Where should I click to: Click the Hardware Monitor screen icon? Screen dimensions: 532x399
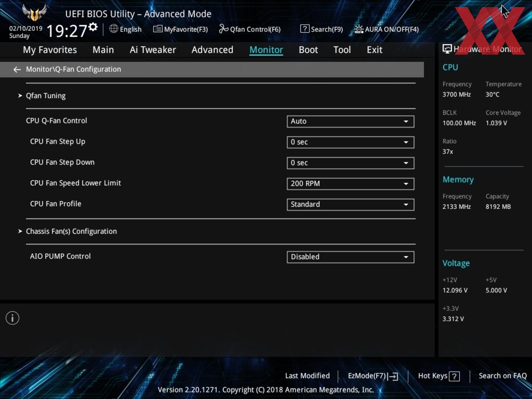[x=447, y=49]
